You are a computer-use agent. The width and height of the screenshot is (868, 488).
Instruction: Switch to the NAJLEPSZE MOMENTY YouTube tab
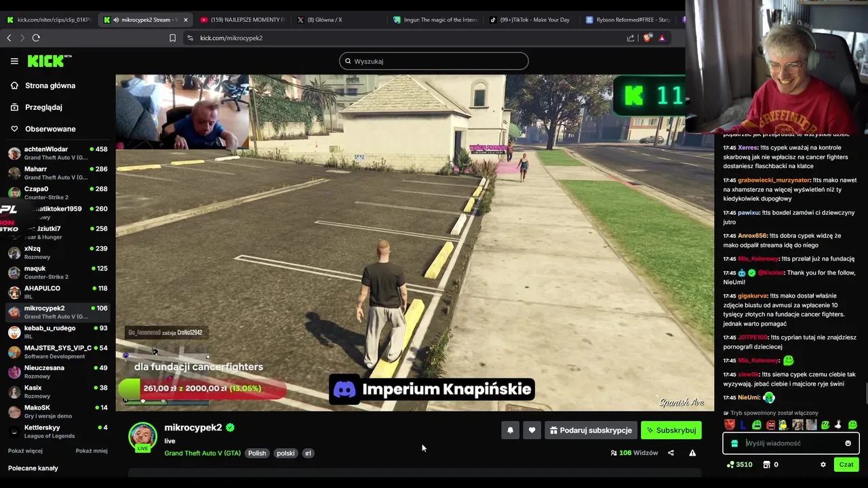(243, 20)
